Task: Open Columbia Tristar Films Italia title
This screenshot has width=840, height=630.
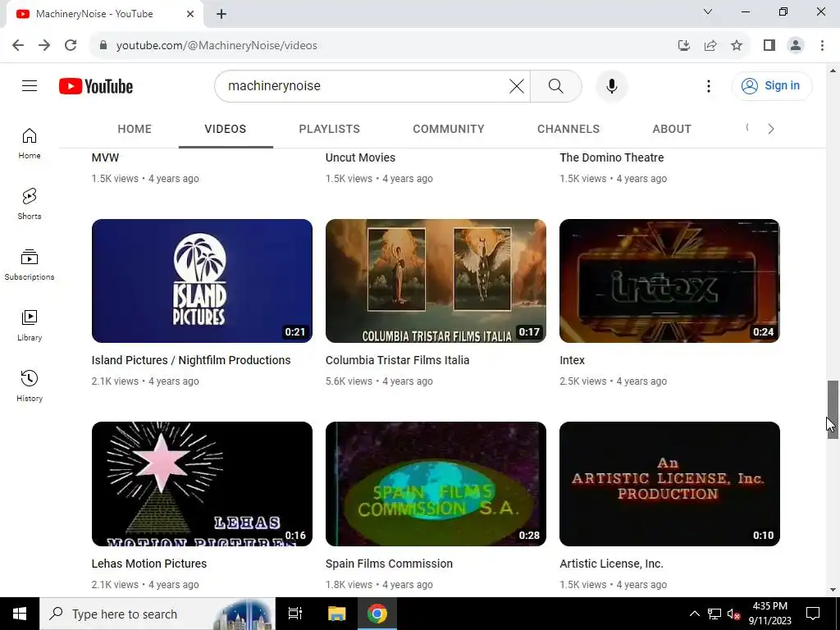Action: 397,360
